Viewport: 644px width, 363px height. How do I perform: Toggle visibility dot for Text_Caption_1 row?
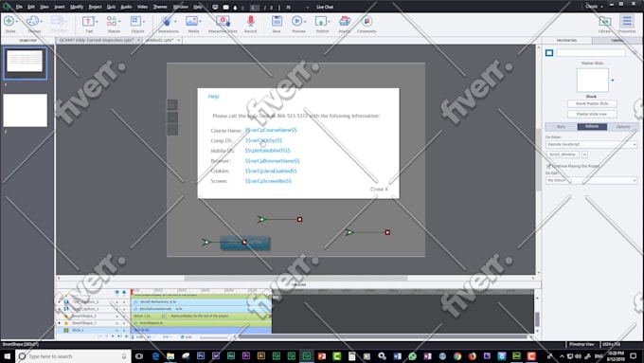click(117, 309)
